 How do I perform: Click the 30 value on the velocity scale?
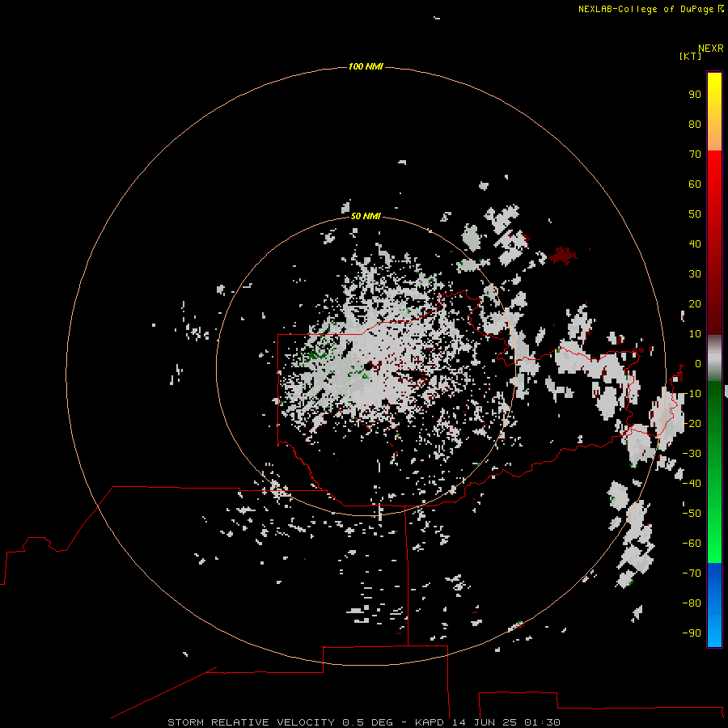point(695,274)
